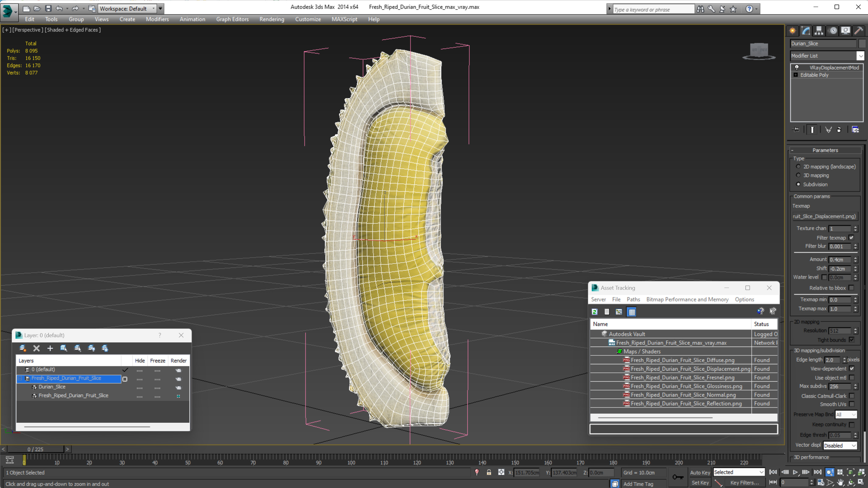Select Subdivision radio button
The height and width of the screenshot is (488, 868).
pyautogui.click(x=798, y=184)
